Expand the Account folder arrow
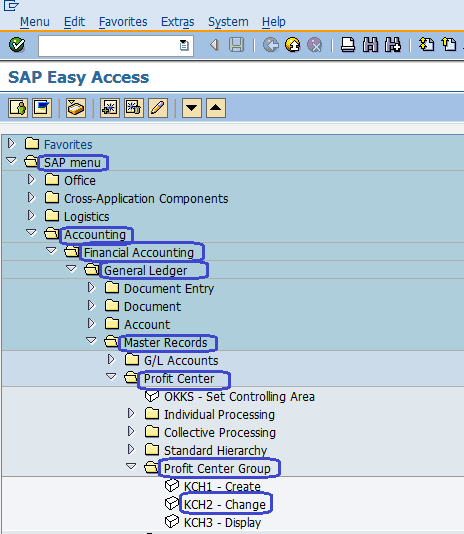This screenshot has height=534, width=464. (91, 324)
